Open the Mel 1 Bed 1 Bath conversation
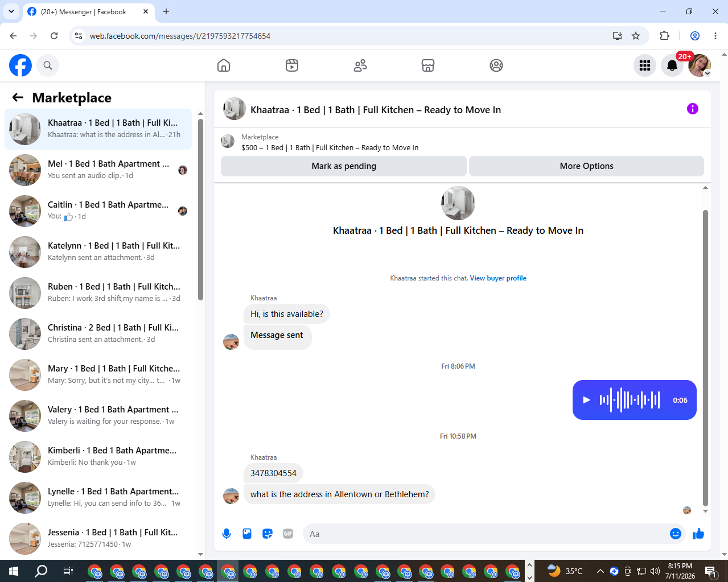Image resolution: width=728 pixels, height=582 pixels. click(98, 170)
